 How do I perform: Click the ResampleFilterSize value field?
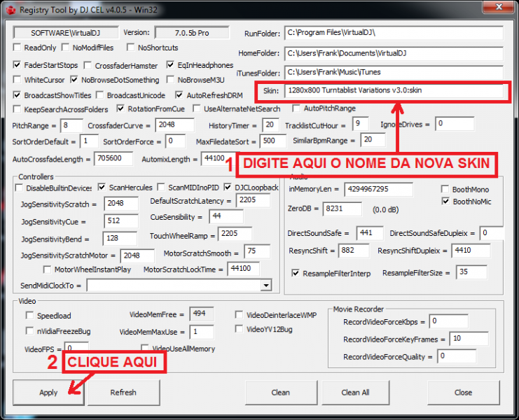[471, 272]
